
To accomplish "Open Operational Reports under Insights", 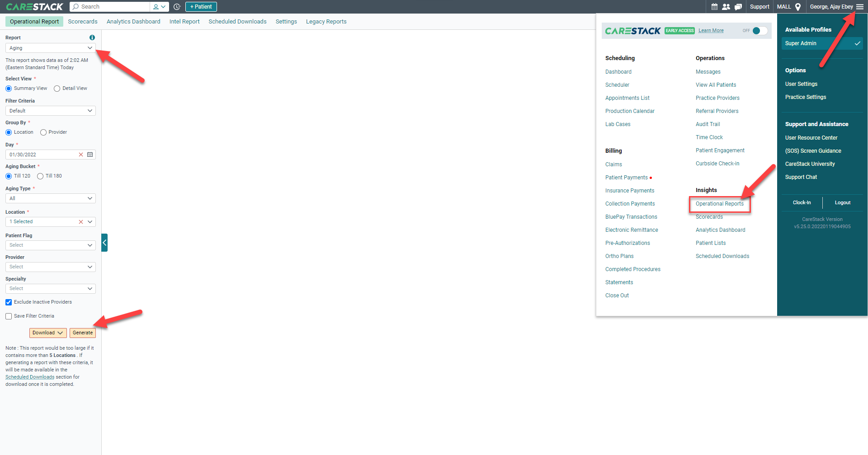I will tap(720, 204).
